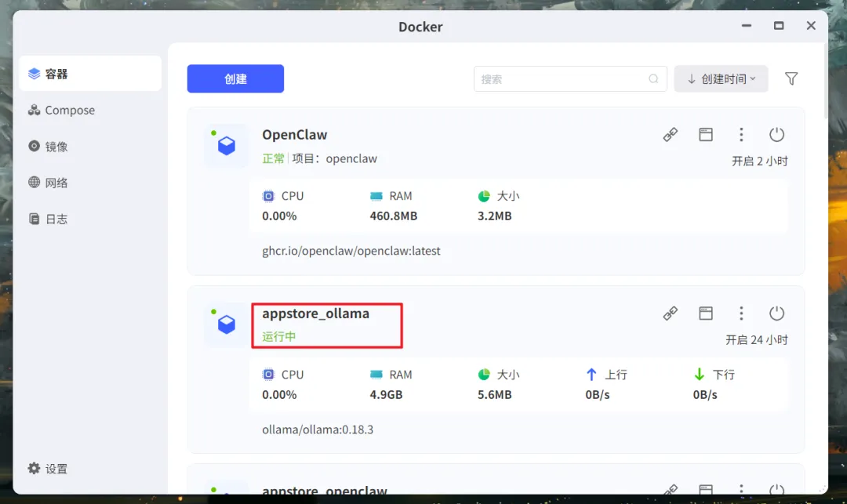Click the 460.8MB RAM value
The image size is (847, 504).
(x=393, y=216)
